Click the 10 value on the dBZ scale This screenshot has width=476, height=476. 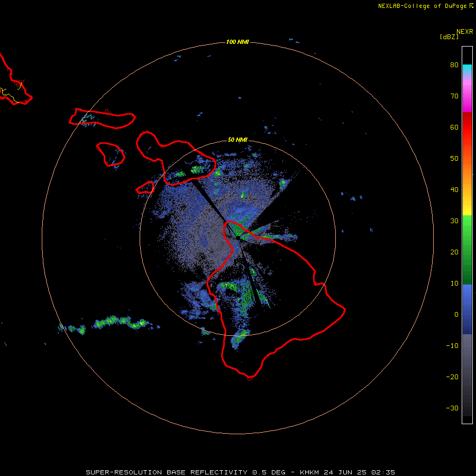pos(454,283)
